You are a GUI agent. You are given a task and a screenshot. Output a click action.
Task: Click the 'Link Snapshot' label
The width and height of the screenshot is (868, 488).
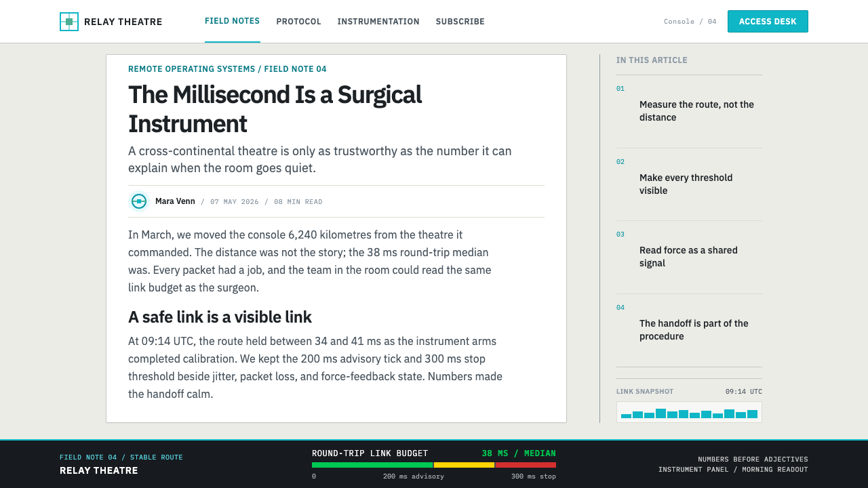tap(645, 392)
